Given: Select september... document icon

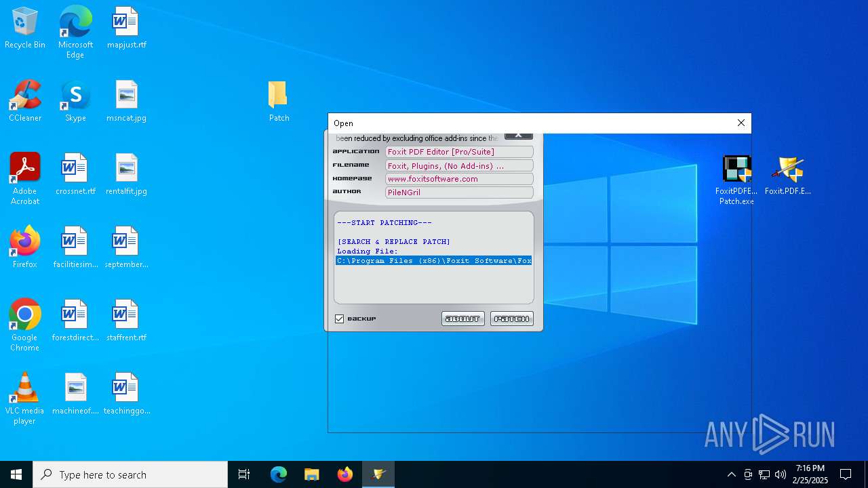Looking at the screenshot, I should [x=126, y=247].
